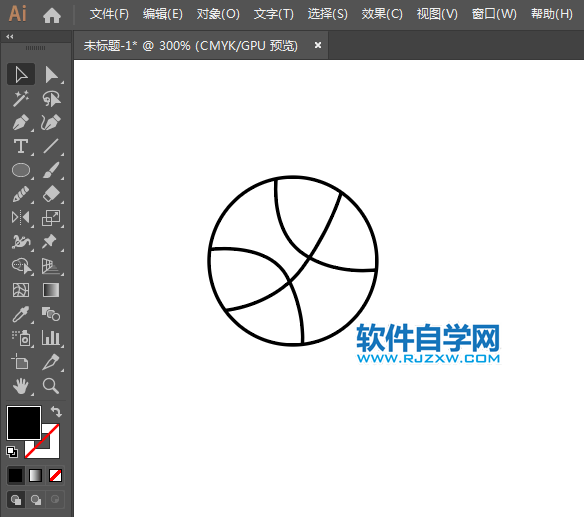Select the Zoom magnifier tool

(x=51, y=386)
